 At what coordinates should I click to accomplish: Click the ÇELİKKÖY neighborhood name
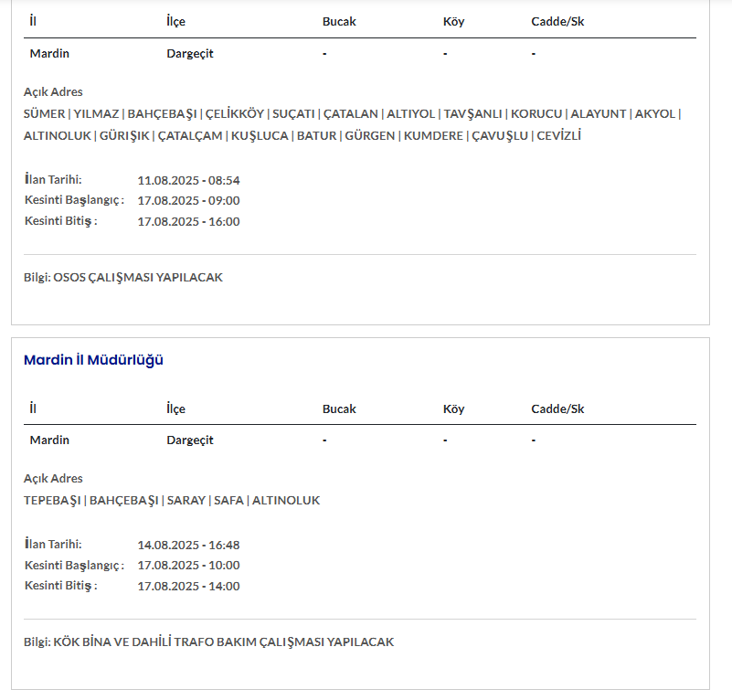coord(234,114)
